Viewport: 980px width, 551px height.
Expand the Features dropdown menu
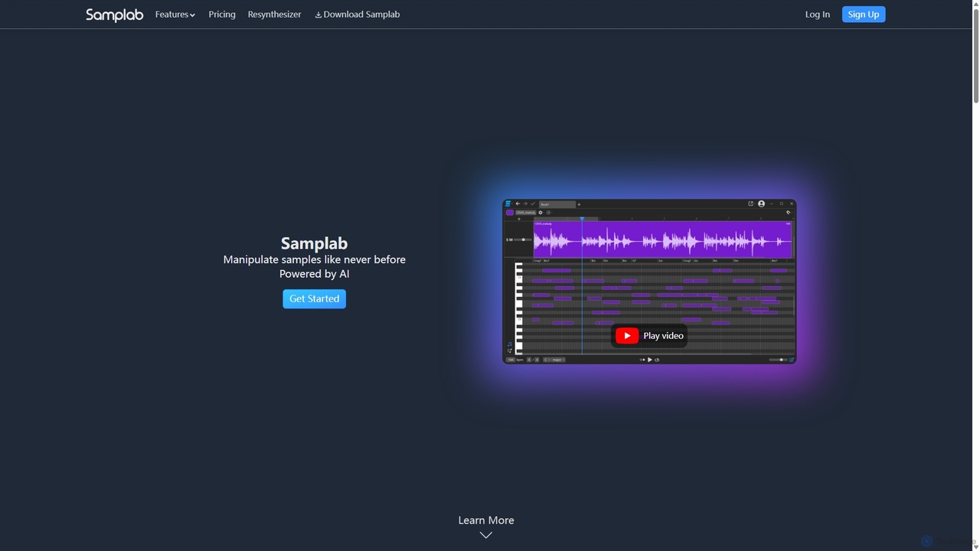pyautogui.click(x=175, y=15)
